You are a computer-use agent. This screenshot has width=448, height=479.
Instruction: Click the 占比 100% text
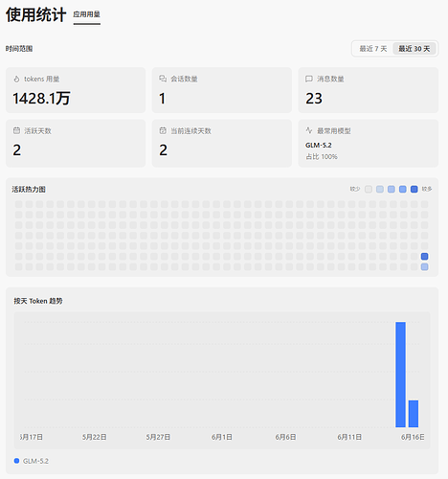tap(322, 157)
